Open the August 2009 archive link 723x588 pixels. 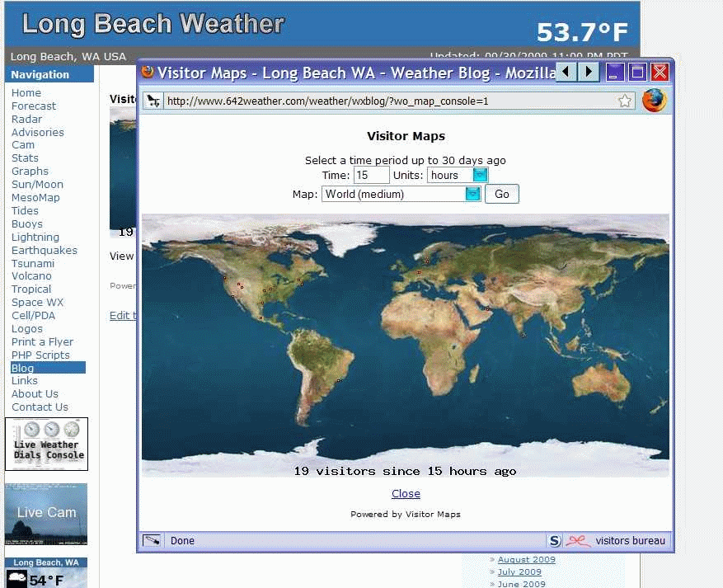point(527,559)
